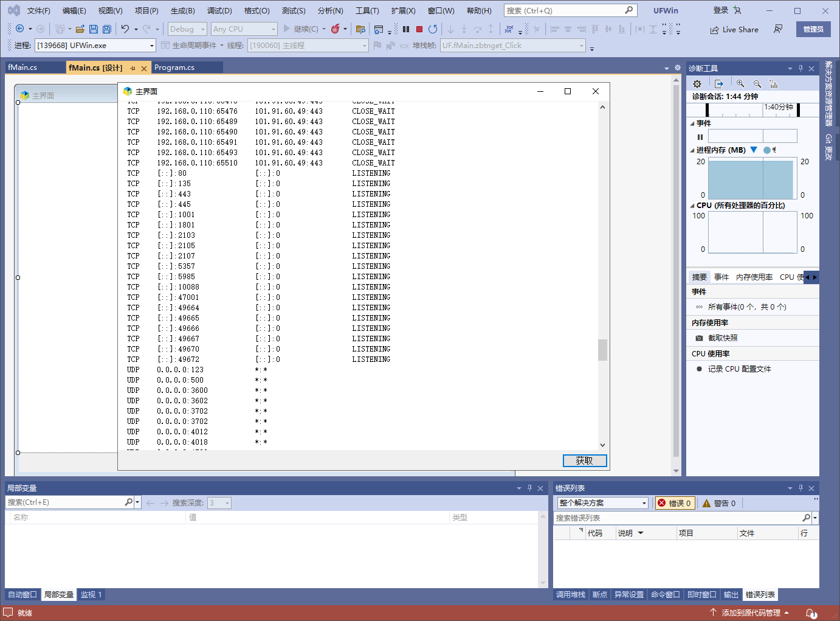This screenshot has width=840, height=621.
Task: Open the 扩展(X) menu
Action: 403,11
